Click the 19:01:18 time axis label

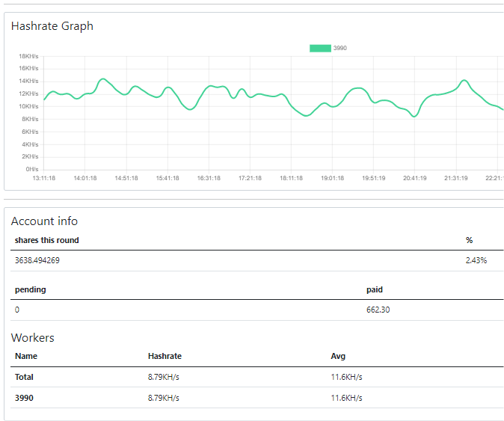(332, 178)
